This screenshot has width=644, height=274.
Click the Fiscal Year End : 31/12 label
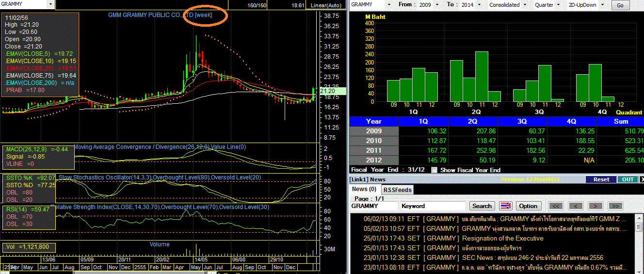(x=387, y=170)
